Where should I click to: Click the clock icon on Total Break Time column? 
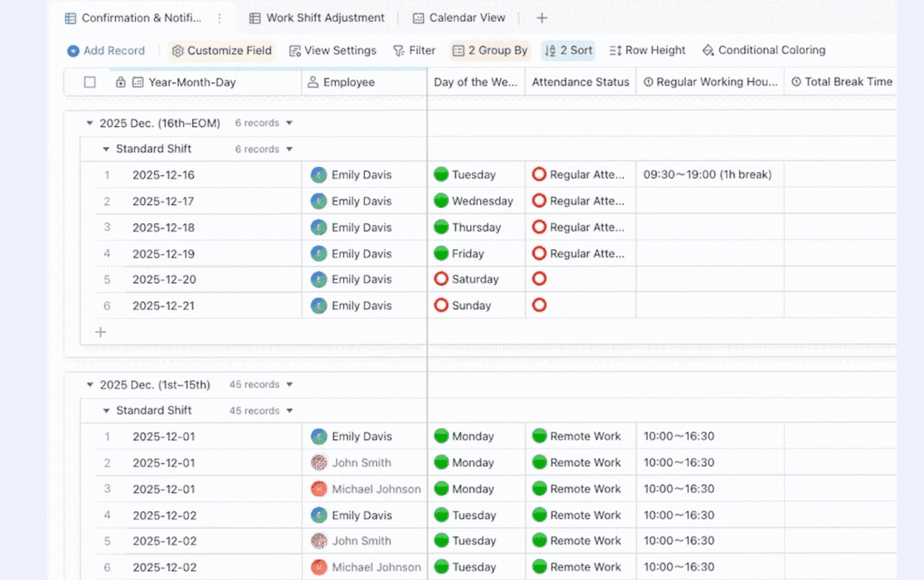tap(796, 82)
